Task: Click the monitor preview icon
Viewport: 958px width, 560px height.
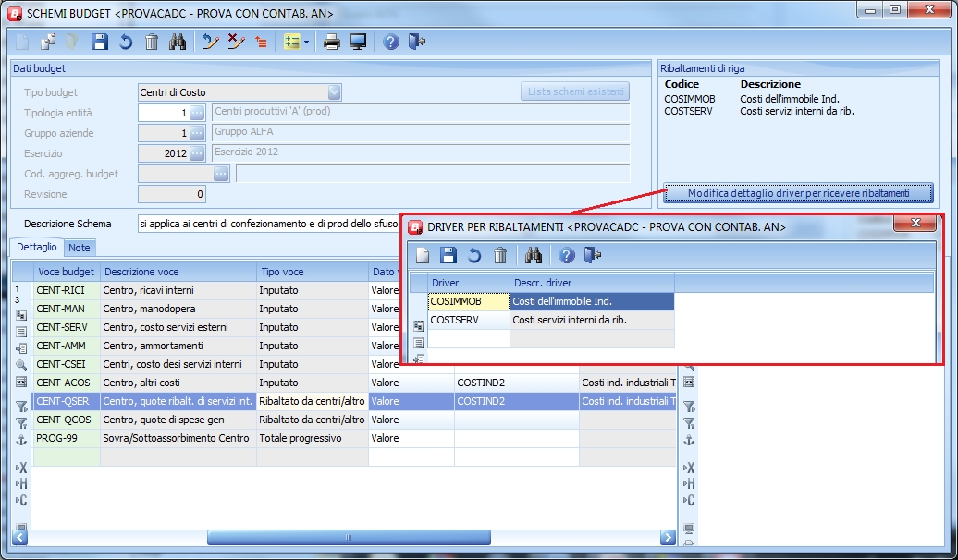Action: pyautogui.click(x=358, y=42)
